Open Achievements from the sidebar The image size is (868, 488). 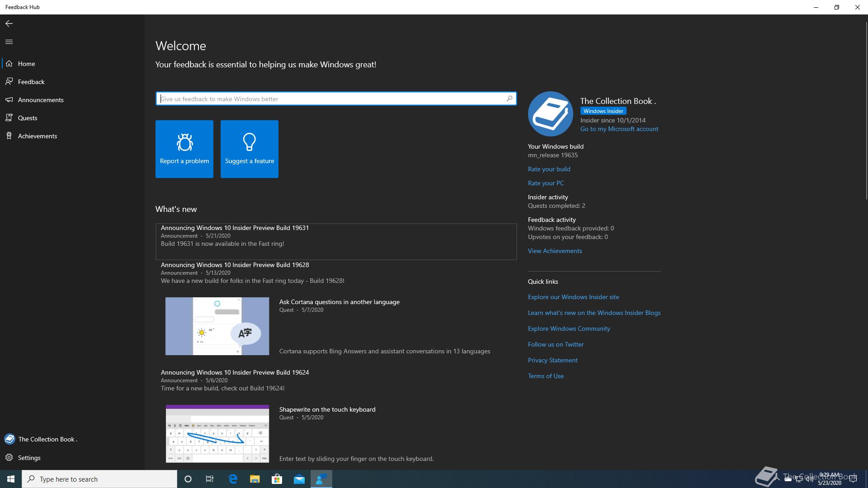click(x=72, y=136)
